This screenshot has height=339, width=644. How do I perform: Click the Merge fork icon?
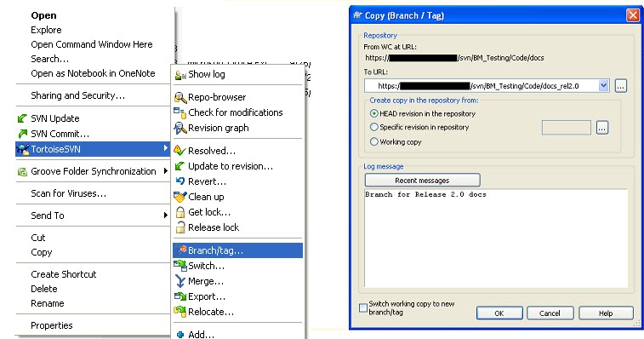180,281
